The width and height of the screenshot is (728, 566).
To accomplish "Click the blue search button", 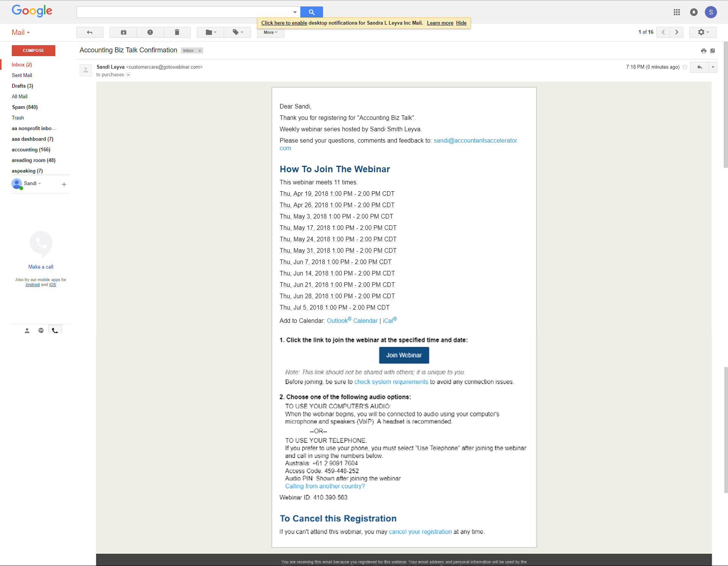I will click(x=311, y=12).
